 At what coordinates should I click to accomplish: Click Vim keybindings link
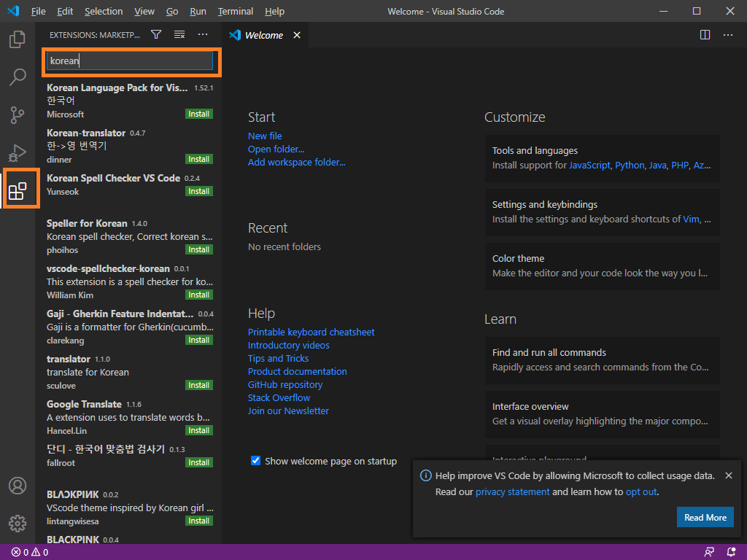coord(691,219)
